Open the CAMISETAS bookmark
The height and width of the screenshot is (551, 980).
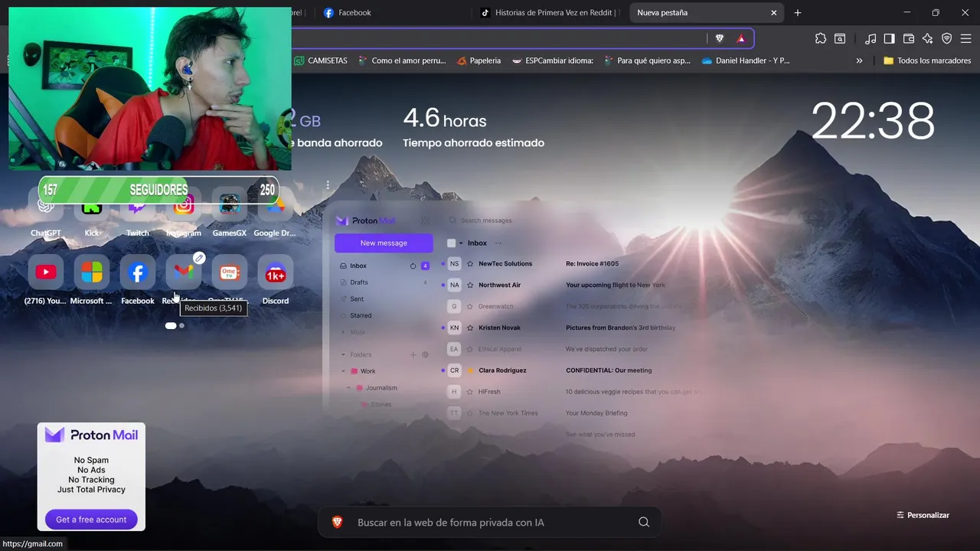321,60
